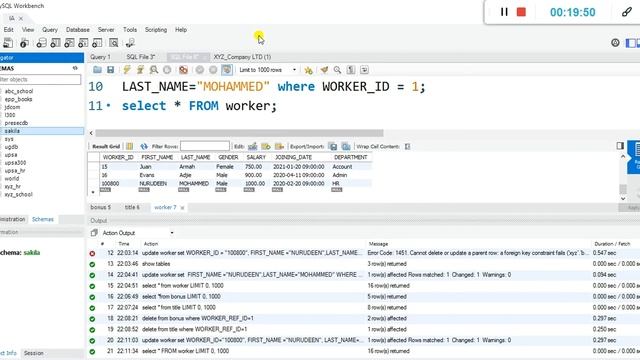Stop the running query
Image resolution: width=640 pixels, height=360 pixels.
[167, 70]
